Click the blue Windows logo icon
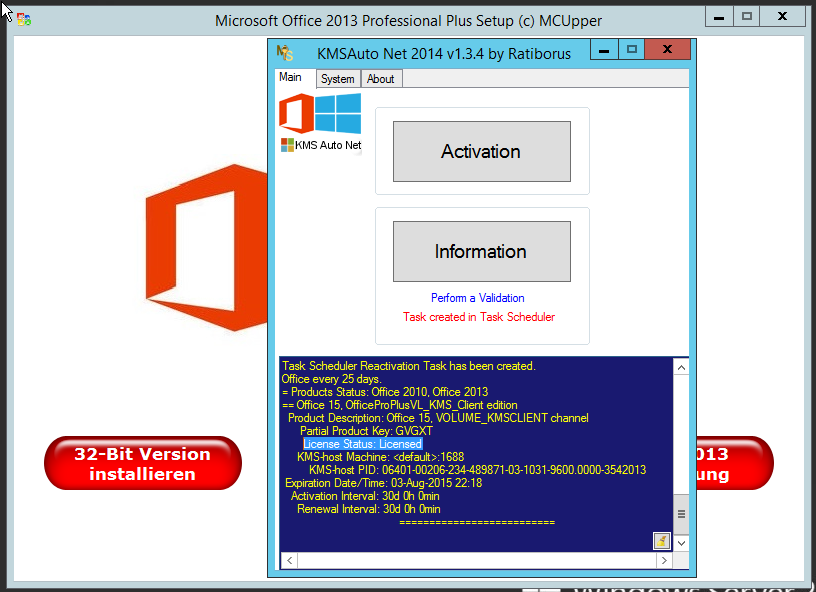Screen dimensions: 816x592 click(x=338, y=113)
